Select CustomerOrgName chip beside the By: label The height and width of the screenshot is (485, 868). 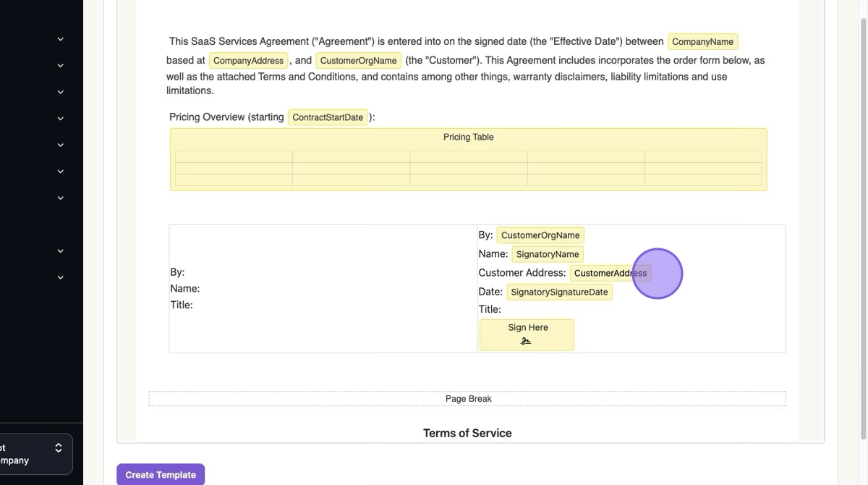click(540, 235)
